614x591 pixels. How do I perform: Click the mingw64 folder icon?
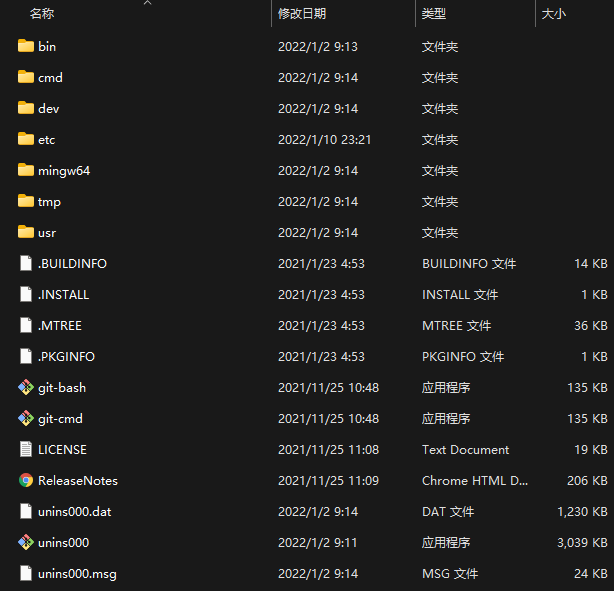(x=26, y=170)
